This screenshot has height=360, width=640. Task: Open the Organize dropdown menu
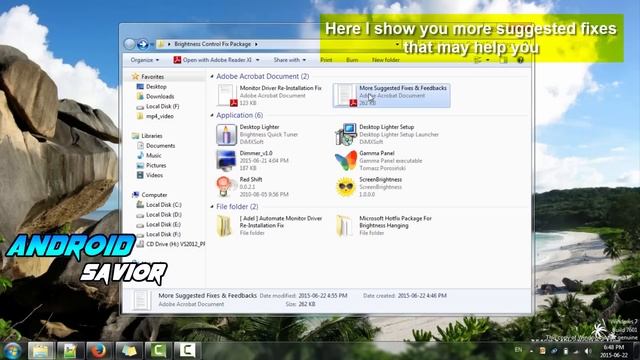pyautogui.click(x=144, y=60)
